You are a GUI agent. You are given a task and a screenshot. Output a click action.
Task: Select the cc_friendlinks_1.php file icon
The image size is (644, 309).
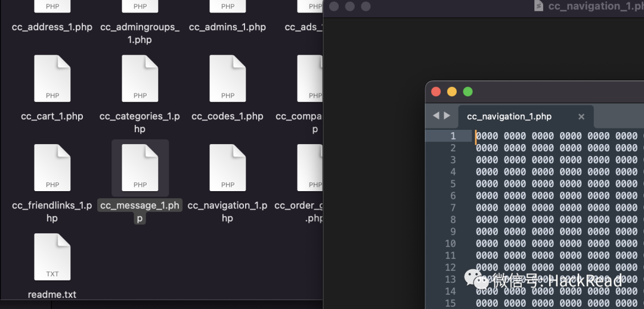[x=52, y=168]
